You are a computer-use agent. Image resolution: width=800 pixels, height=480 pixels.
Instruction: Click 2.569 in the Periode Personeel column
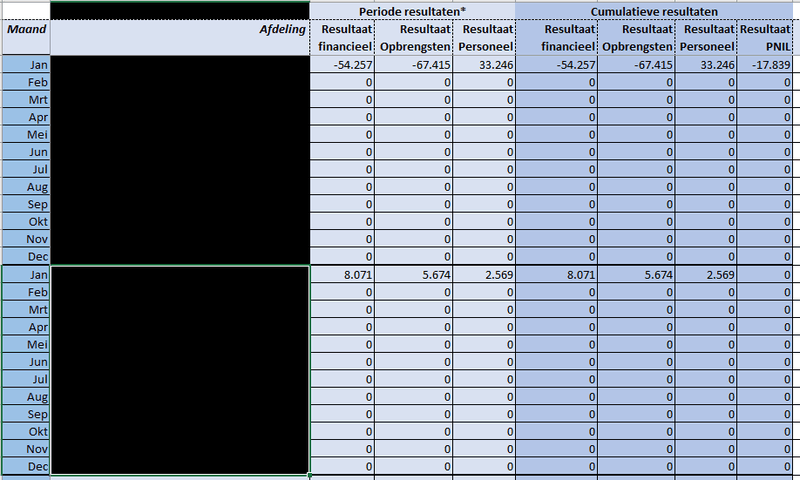click(484, 274)
